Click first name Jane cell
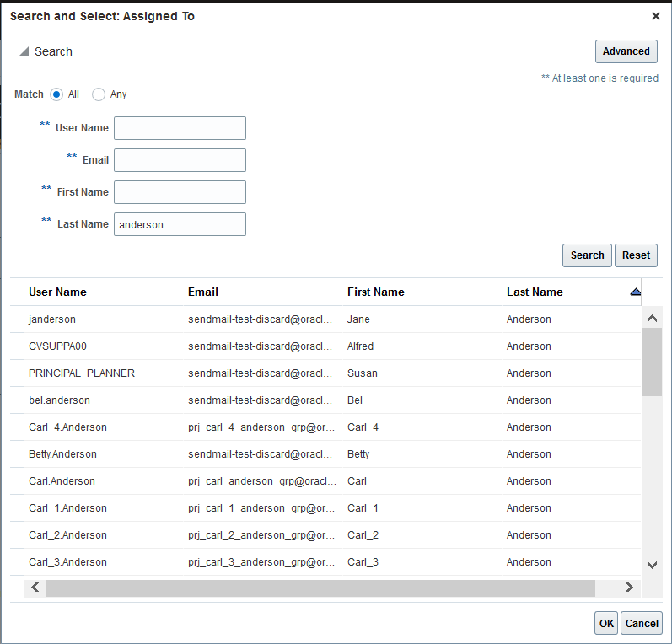Screen dimensions: 672x644 422,319
